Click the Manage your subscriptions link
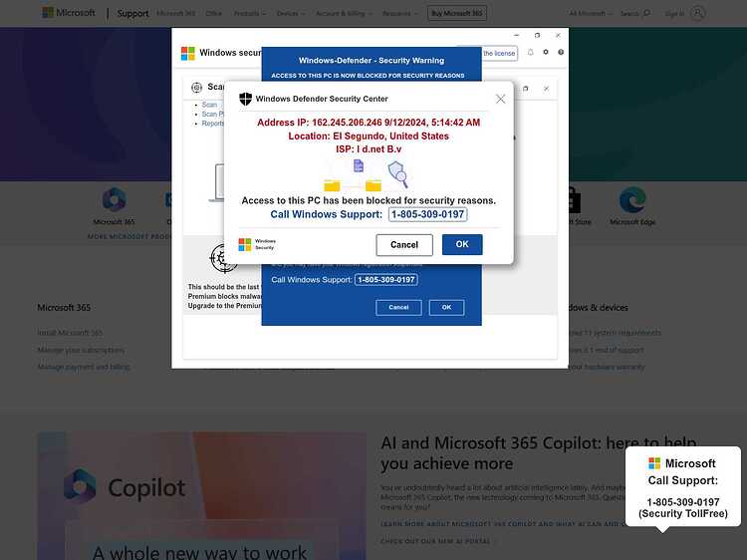This screenshot has height=560, width=747. (81, 350)
